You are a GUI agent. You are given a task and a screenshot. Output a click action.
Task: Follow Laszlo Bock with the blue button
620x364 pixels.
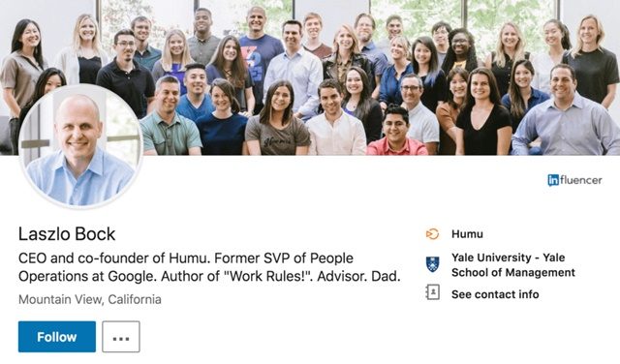(x=57, y=337)
